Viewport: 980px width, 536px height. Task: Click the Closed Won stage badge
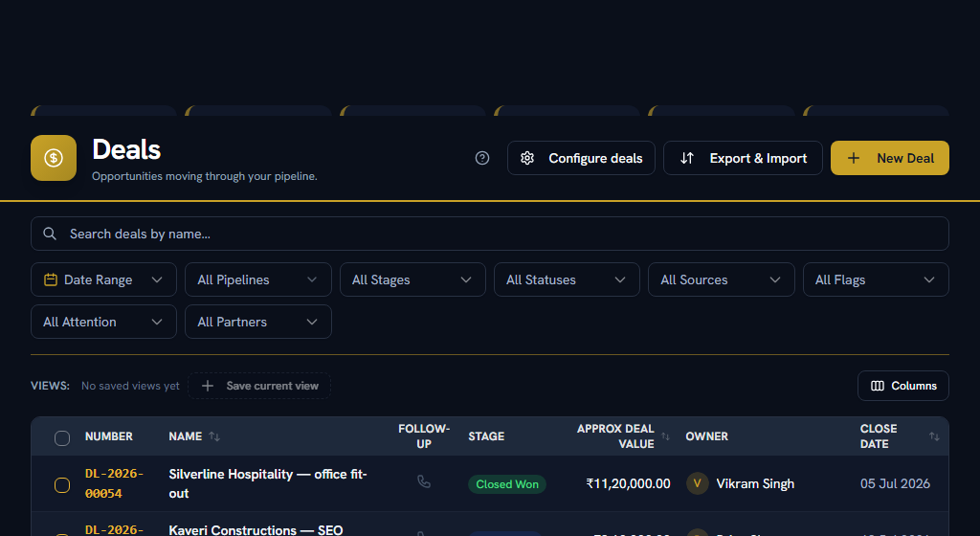click(x=507, y=484)
